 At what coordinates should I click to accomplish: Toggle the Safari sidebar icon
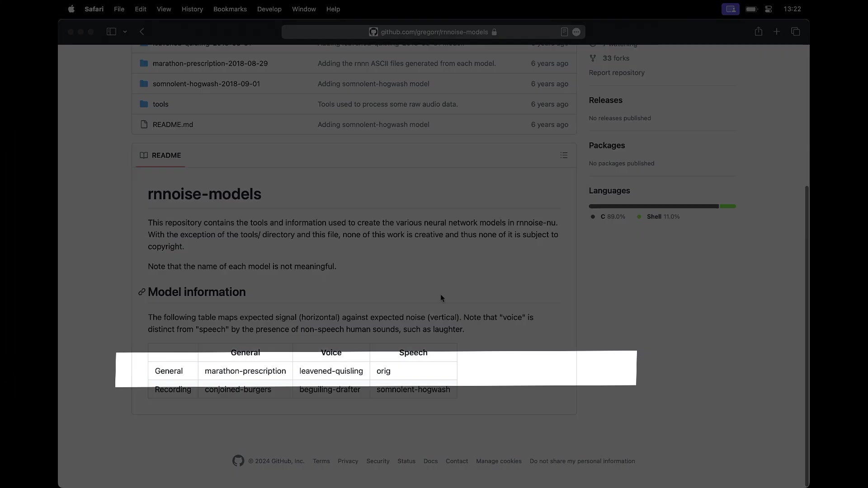click(x=111, y=32)
